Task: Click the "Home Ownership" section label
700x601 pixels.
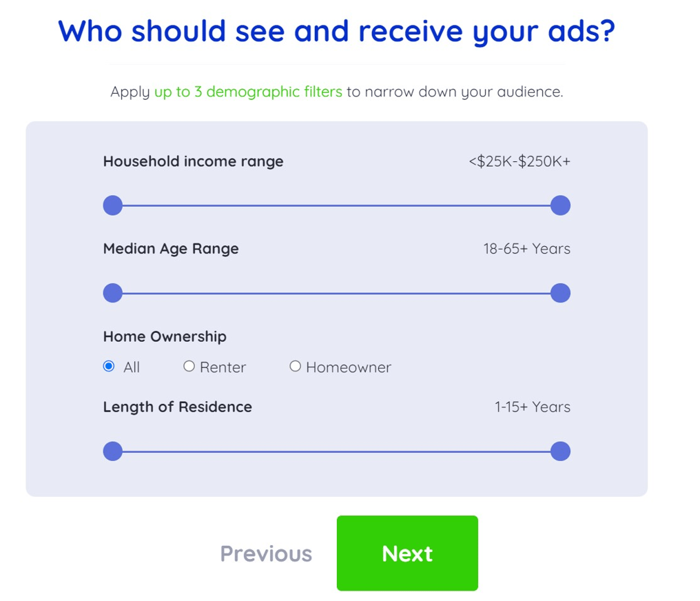Action: point(165,336)
